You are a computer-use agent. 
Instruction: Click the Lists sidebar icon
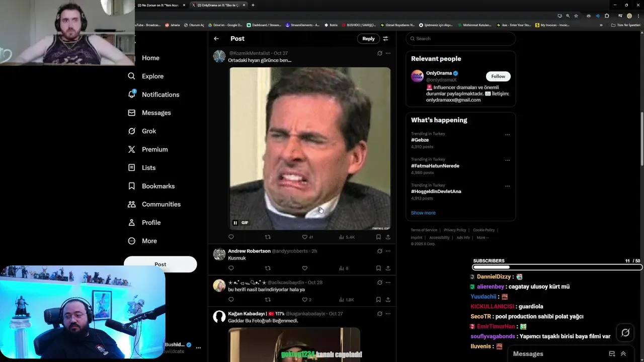pos(132,167)
